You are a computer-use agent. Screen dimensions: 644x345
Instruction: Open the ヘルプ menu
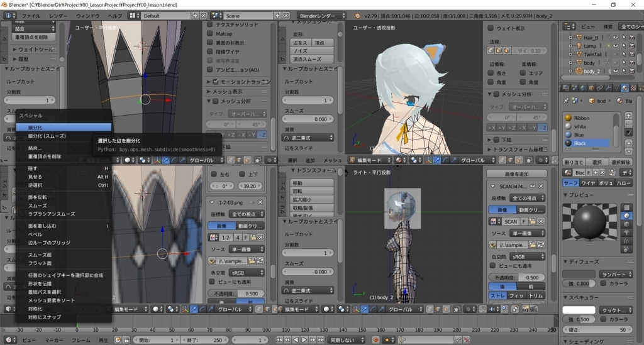point(115,16)
